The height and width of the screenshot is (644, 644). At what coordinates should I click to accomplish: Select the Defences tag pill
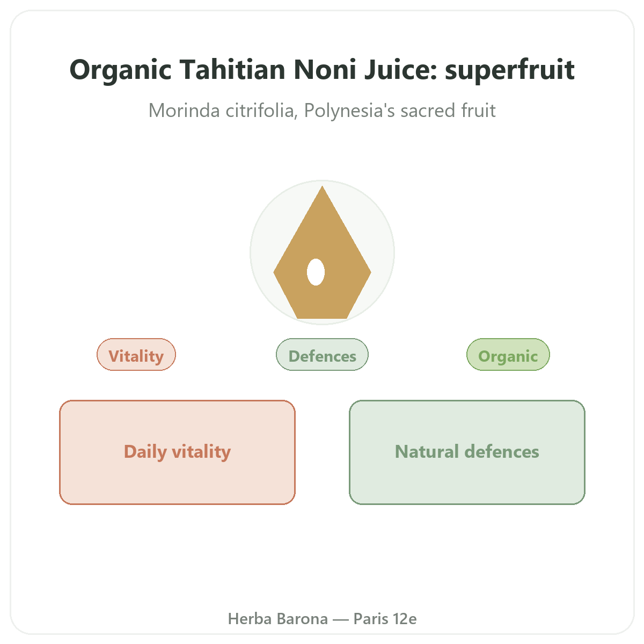322,355
